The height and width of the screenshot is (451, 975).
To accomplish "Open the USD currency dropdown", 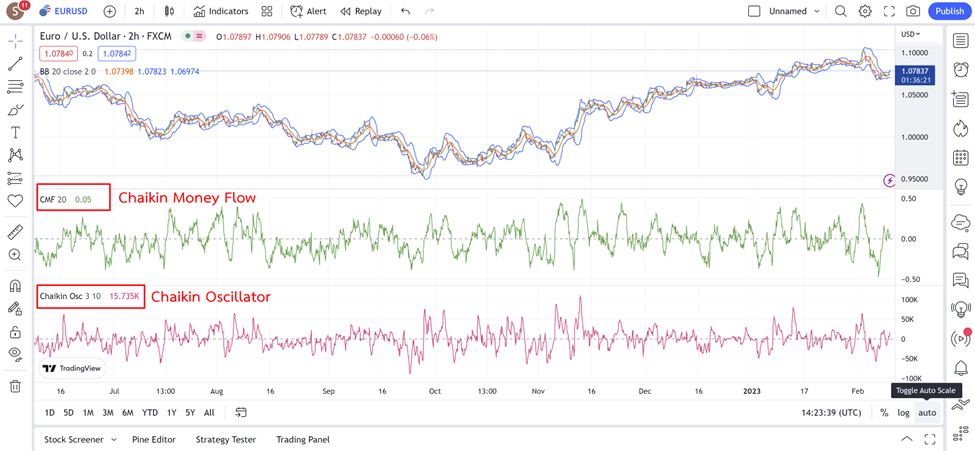I will pyautogui.click(x=911, y=34).
